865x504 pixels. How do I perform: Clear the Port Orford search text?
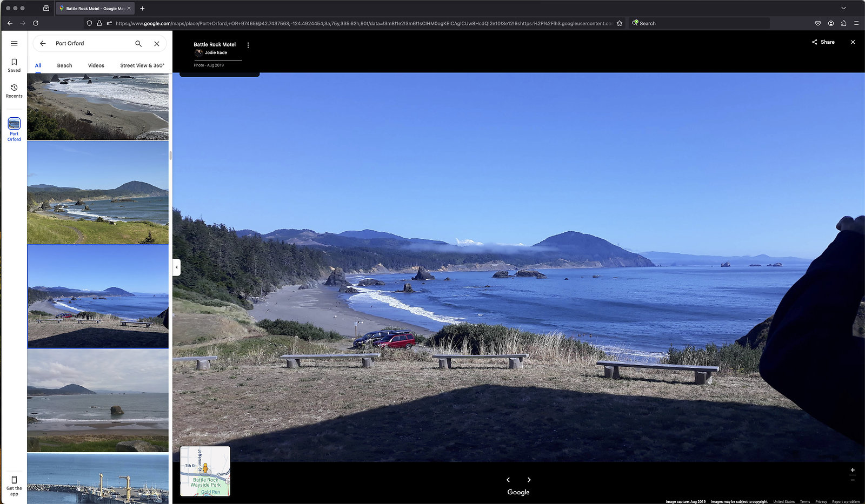point(157,43)
